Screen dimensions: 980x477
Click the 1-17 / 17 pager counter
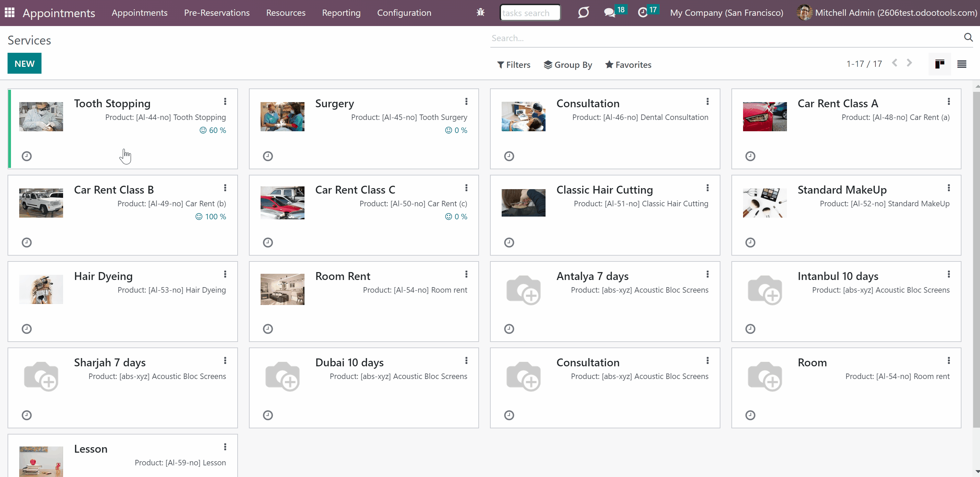(864, 63)
